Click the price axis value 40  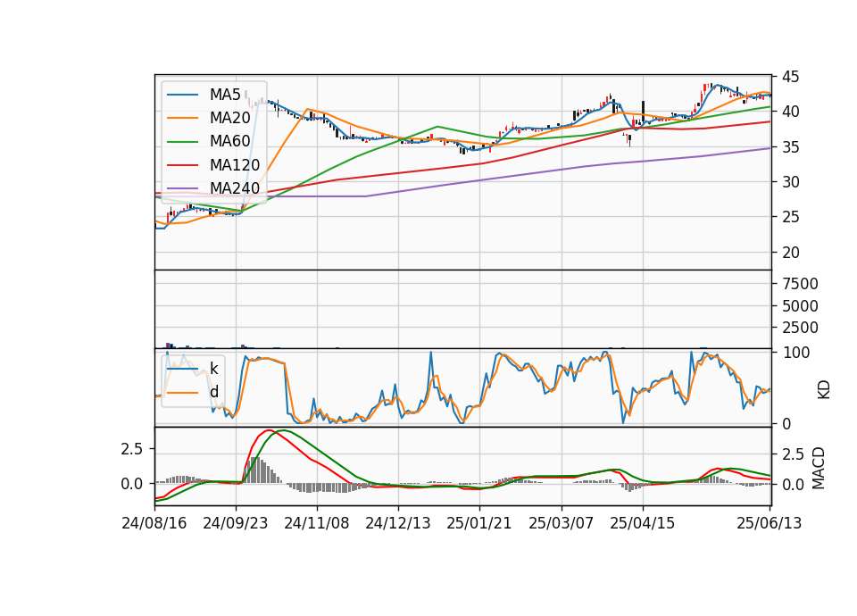coord(790,112)
